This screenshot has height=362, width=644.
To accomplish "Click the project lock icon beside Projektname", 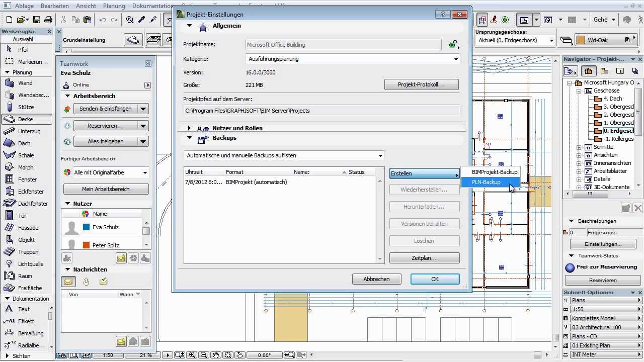I will 453,45.
